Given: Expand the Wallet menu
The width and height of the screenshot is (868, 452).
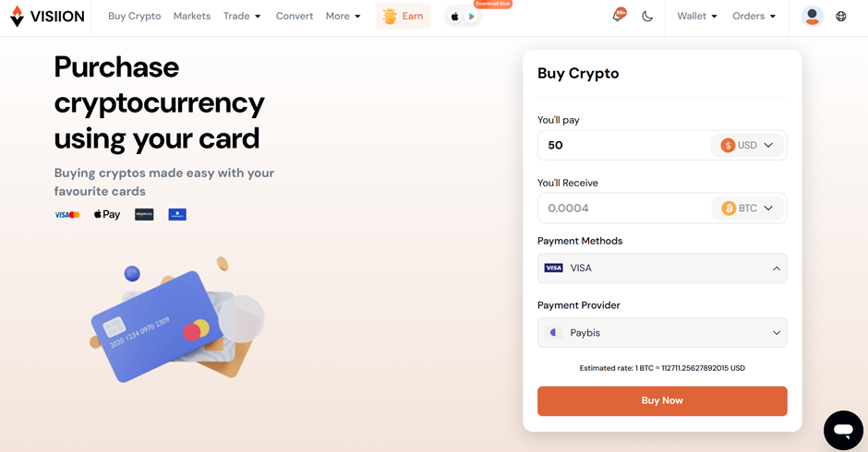Looking at the screenshot, I should coord(696,17).
